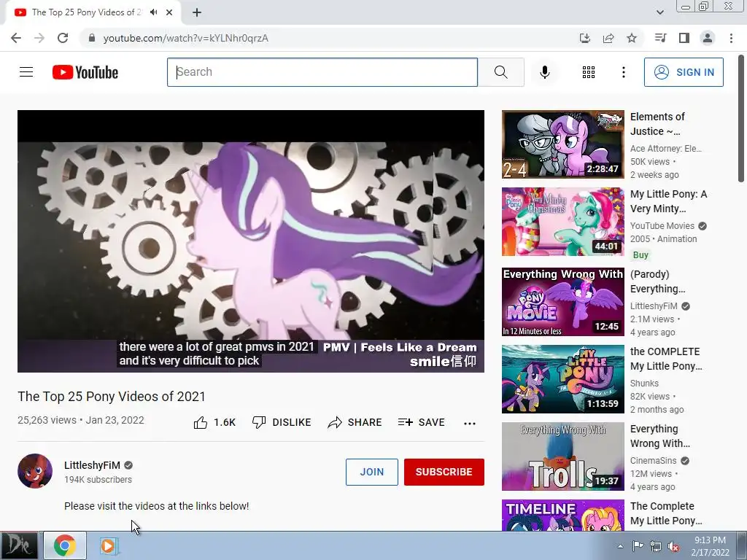The image size is (747, 560).
Task: Open the COMPLETE My Little Pony thumbnail
Action: (x=562, y=379)
